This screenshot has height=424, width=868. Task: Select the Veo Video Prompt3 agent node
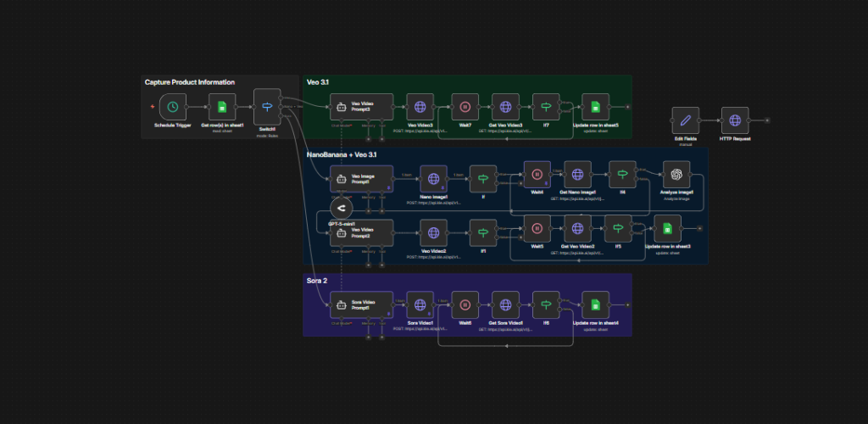362,108
